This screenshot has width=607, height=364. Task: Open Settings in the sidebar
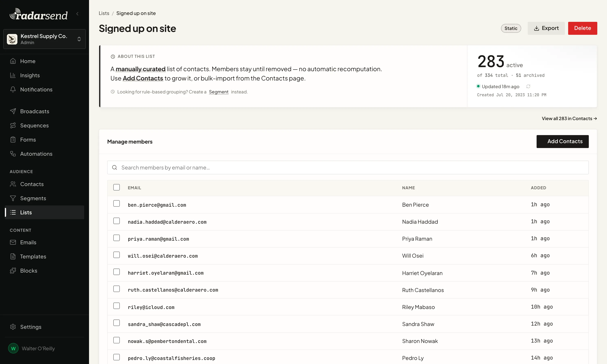[x=44, y=327]
